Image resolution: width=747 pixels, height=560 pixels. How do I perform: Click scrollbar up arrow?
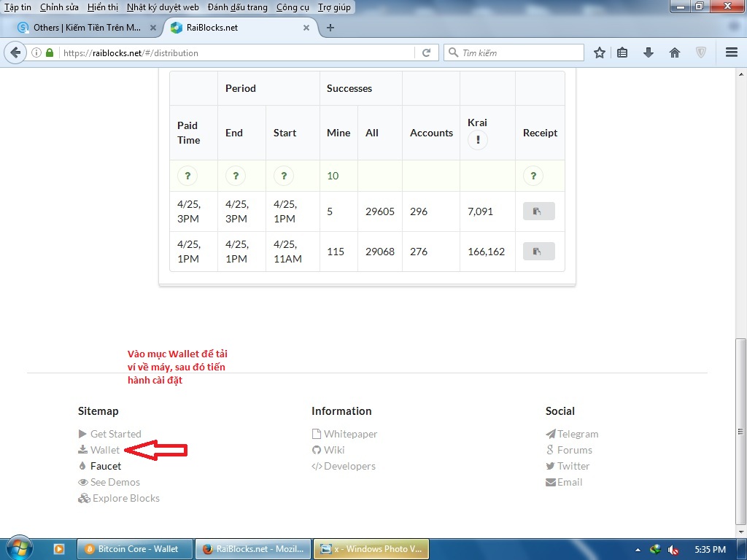[741, 74]
